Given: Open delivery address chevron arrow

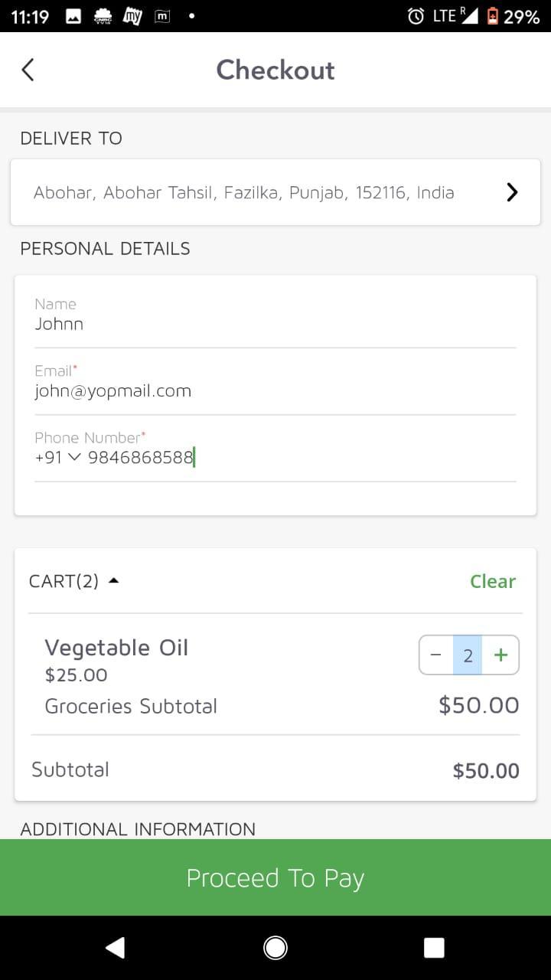Looking at the screenshot, I should point(512,192).
